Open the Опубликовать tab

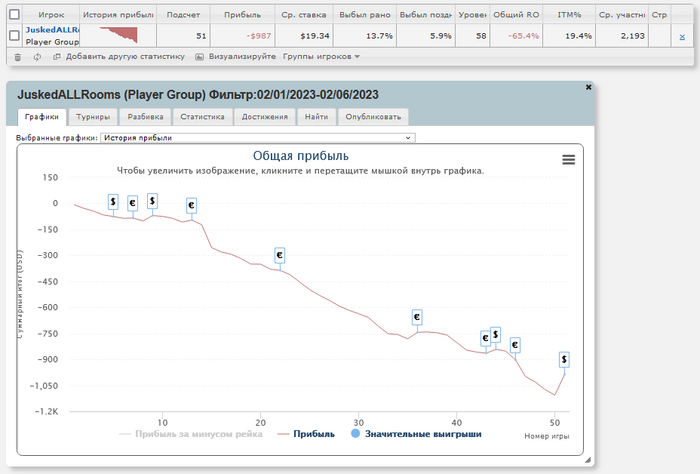(x=373, y=117)
